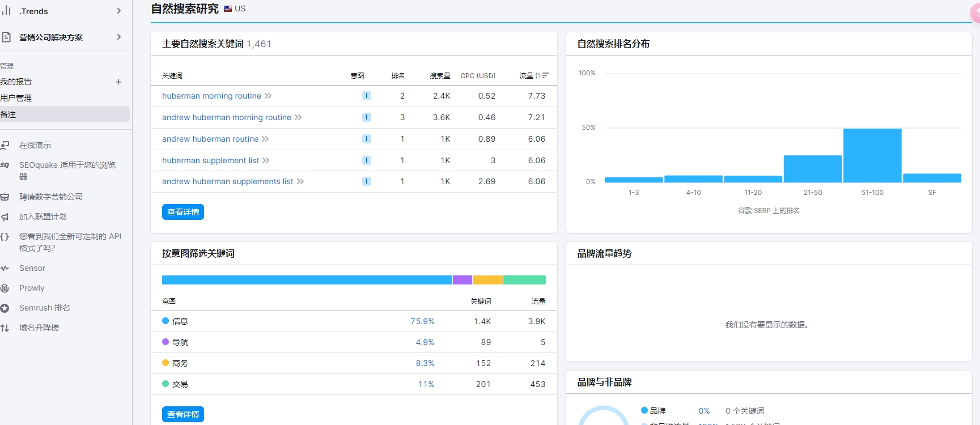Click the 1-3 ranking bar in chart
This screenshot has width=980, height=425.
(634, 180)
